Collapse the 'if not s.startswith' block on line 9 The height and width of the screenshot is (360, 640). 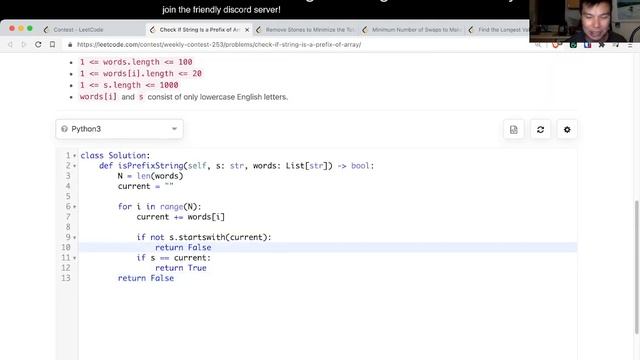click(75, 238)
